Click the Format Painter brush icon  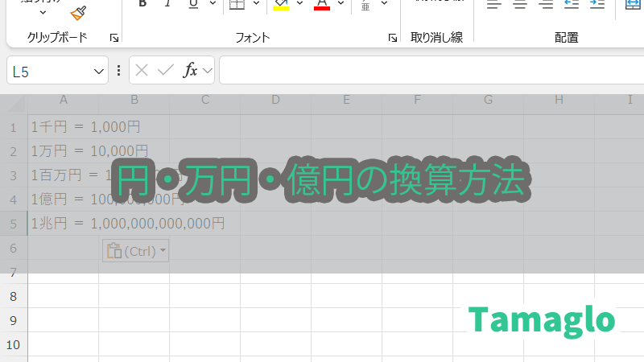click(78, 12)
